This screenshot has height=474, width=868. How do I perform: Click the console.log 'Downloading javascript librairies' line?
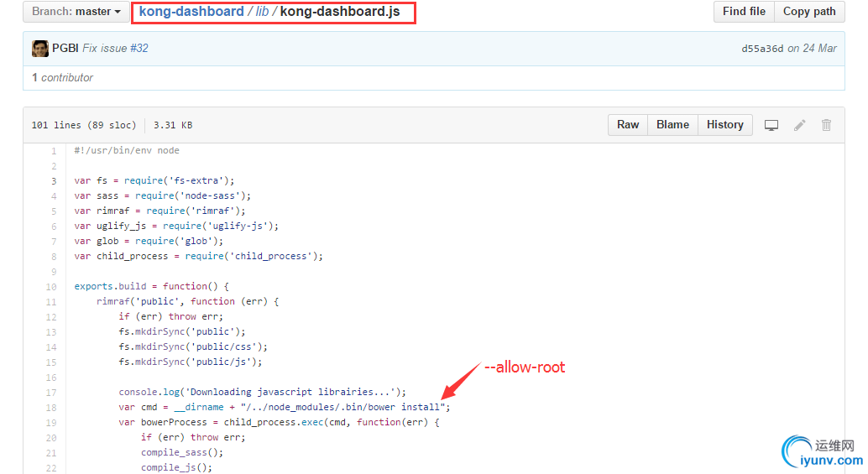[x=263, y=392]
